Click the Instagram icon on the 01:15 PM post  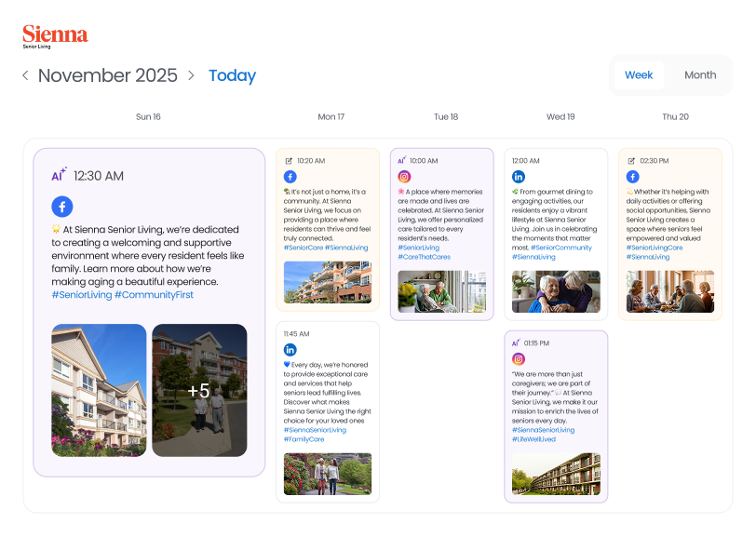click(519, 358)
